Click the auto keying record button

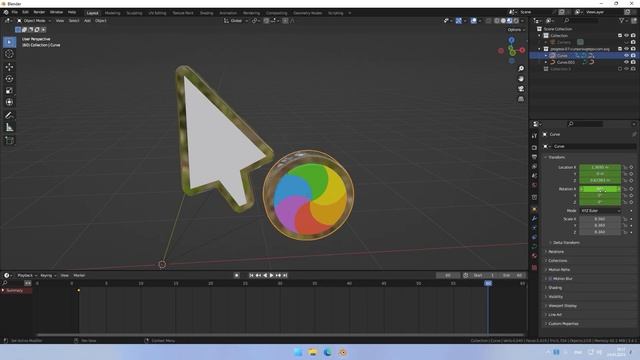click(236, 276)
